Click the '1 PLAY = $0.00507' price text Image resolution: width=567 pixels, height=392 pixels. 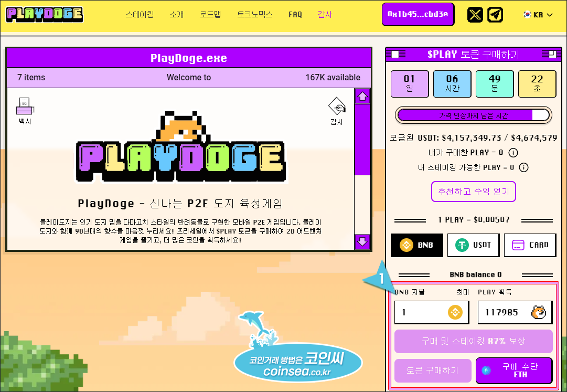coord(474,220)
